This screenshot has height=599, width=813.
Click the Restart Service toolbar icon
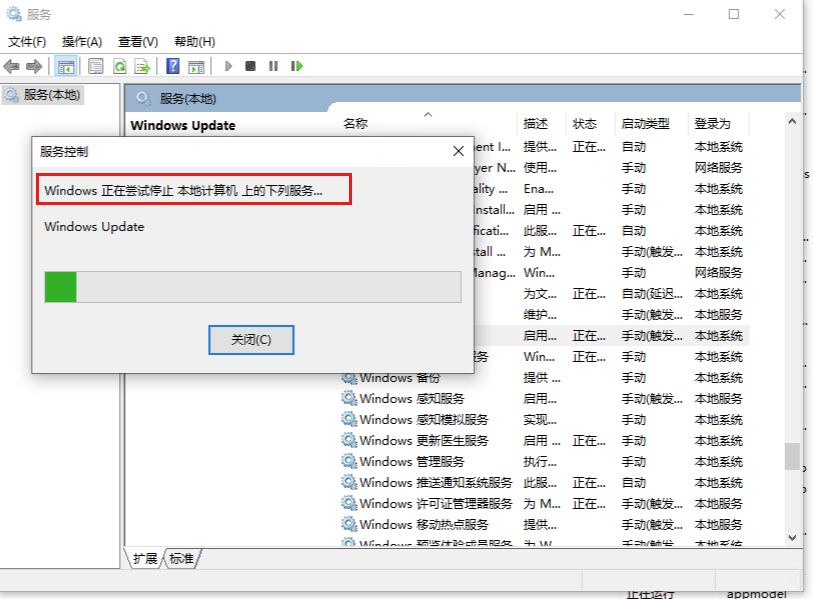pyautogui.click(x=297, y=66)
